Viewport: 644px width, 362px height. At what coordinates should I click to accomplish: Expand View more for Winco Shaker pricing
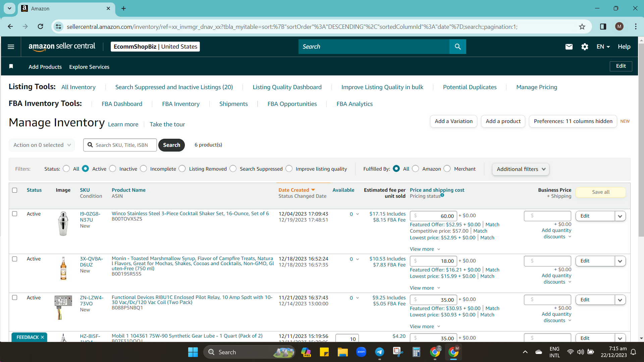425,249
